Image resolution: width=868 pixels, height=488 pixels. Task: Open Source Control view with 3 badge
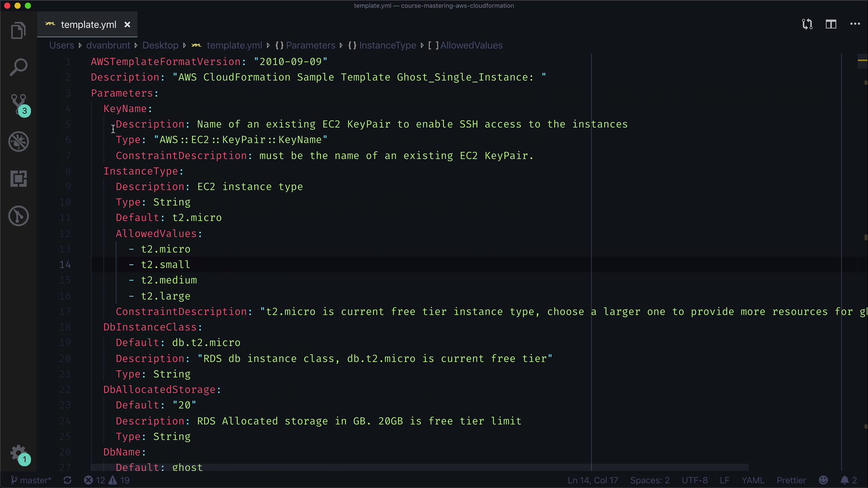tap(19, 104)
